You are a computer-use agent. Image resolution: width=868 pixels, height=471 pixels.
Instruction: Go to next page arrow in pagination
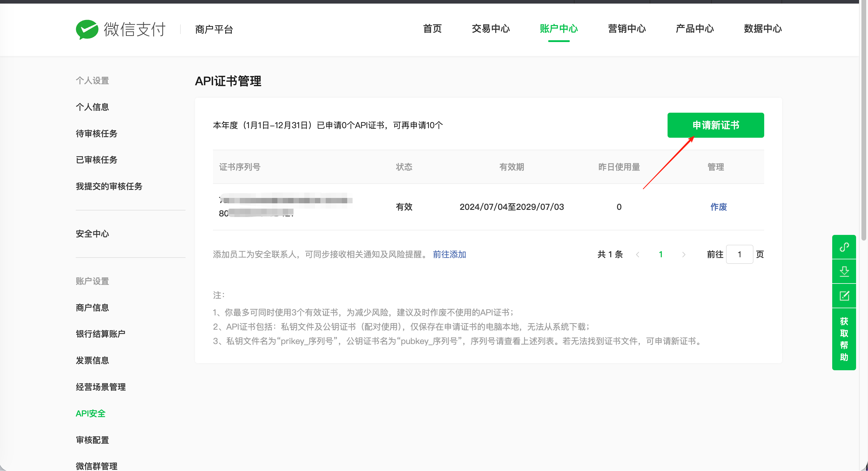pyautogui.click(x=684, y=255)
